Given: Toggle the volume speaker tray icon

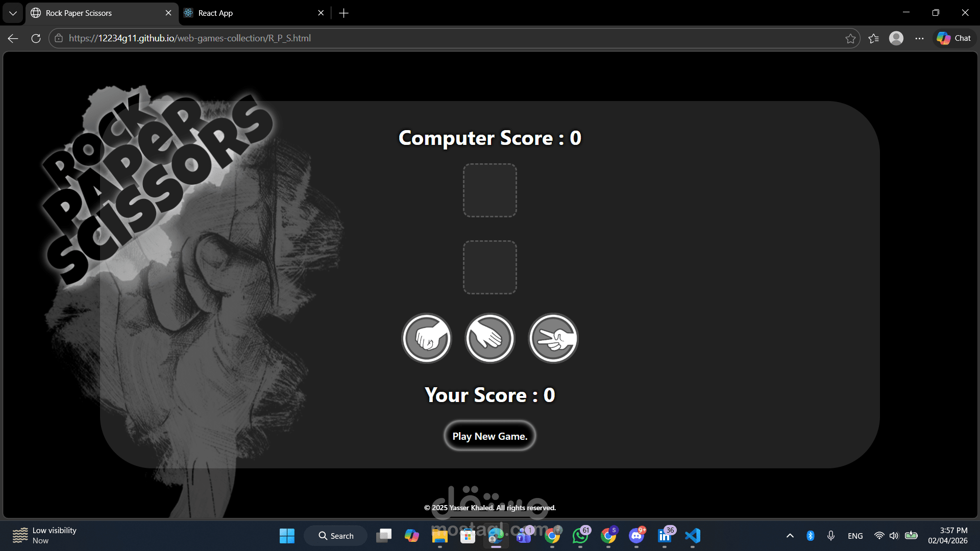Looking at the screenshot, I should (x=894, y=536).
